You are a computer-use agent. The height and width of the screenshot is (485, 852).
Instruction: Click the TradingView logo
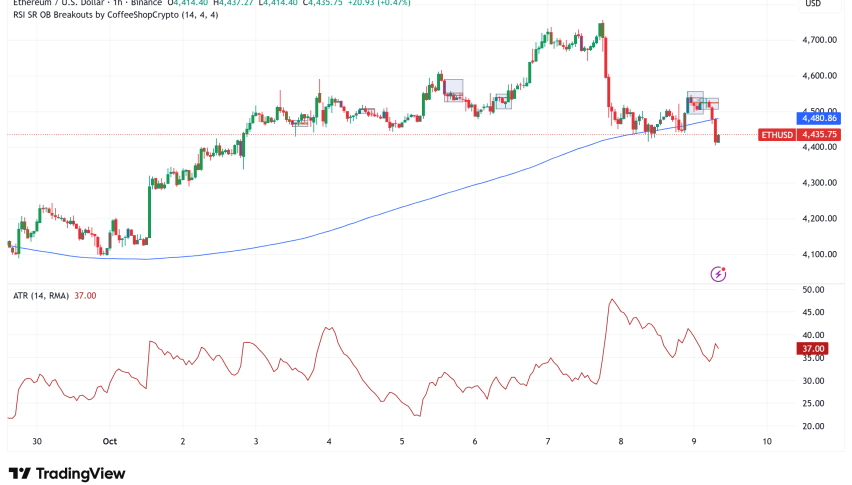click(x=60, y=473)
